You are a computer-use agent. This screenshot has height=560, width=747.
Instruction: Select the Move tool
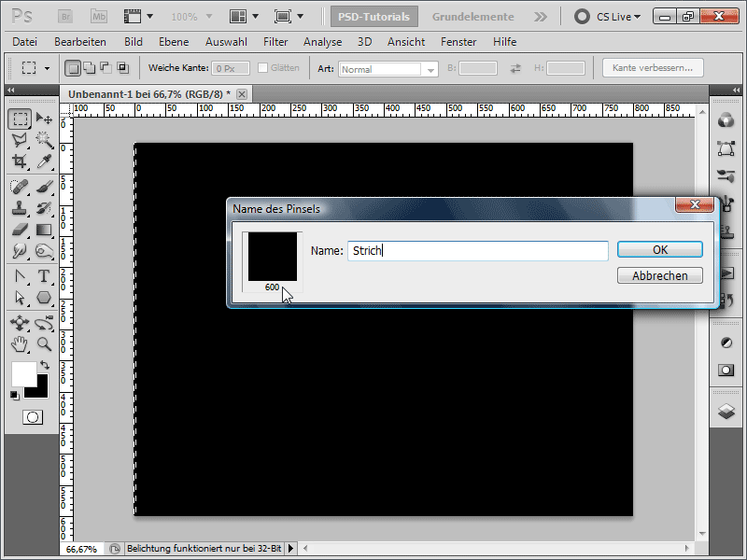[x=44, y=119]
